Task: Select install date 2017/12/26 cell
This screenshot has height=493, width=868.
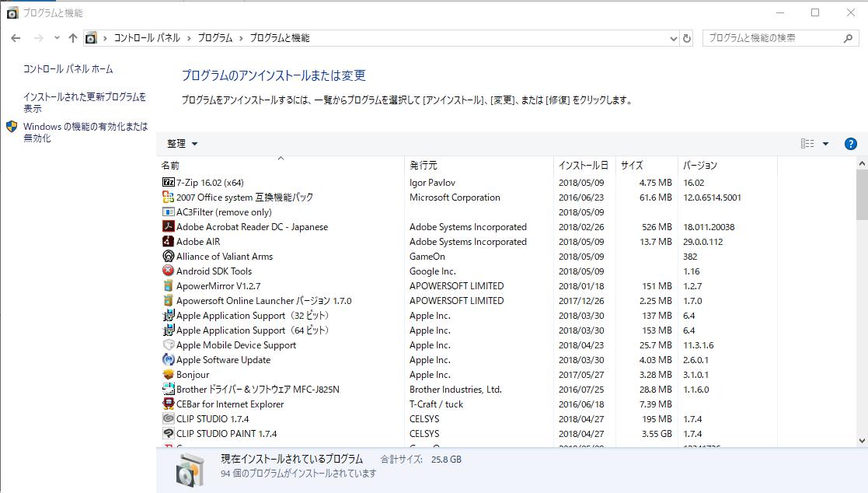Action: point(581,301)
